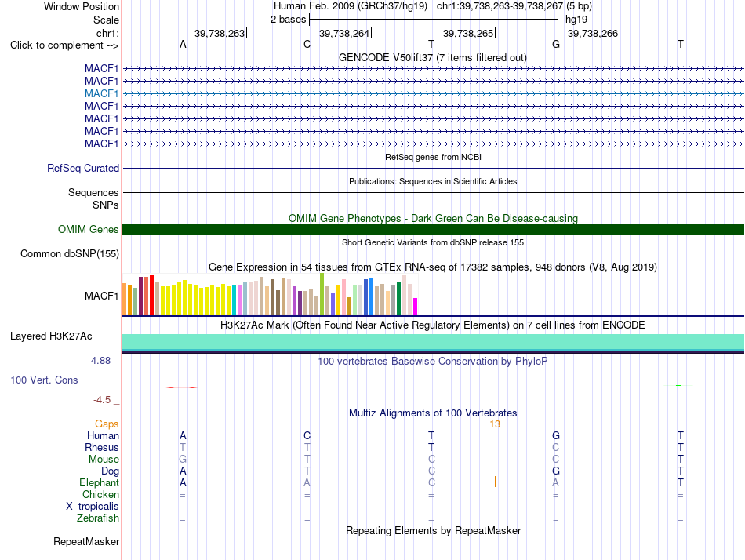This screenshot has height=560, width=745.
Task: Open '100 vertebrates Basewise Conservation by PhyloP' title
Action: 433,362
